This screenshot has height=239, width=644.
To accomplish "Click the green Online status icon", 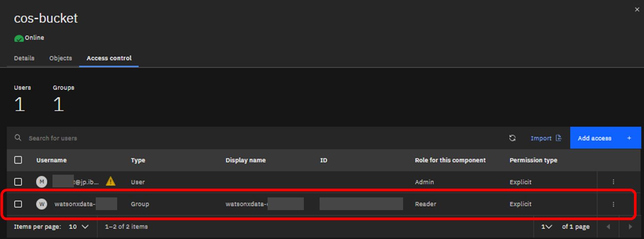I will click(x=19, y=38).
